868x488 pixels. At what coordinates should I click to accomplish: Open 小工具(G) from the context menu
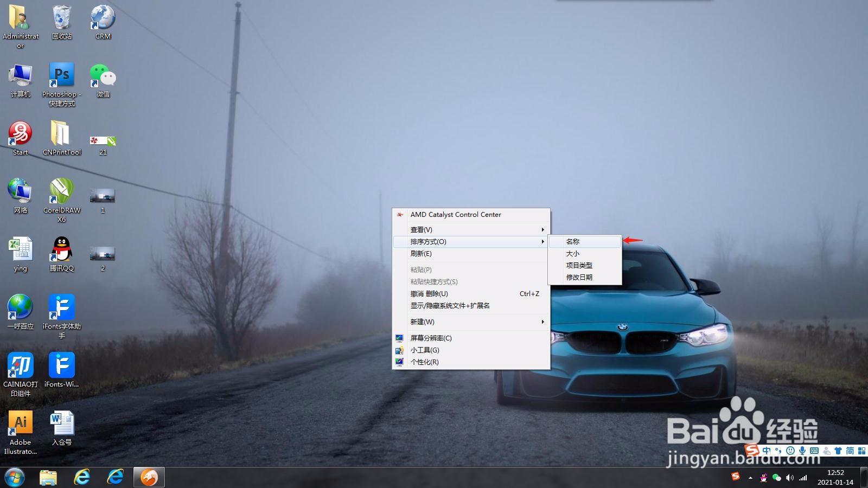click(471, 350)
